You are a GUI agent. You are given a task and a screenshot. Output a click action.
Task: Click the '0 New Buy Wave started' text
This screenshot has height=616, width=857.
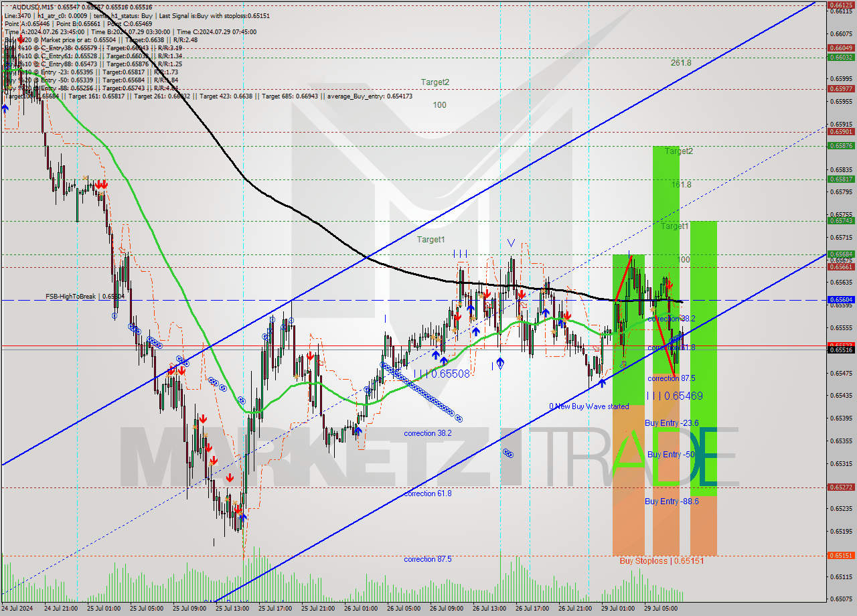589,406
